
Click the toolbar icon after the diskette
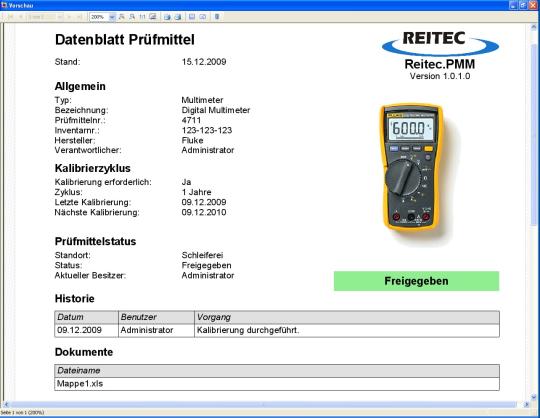[x=202, y=17]
